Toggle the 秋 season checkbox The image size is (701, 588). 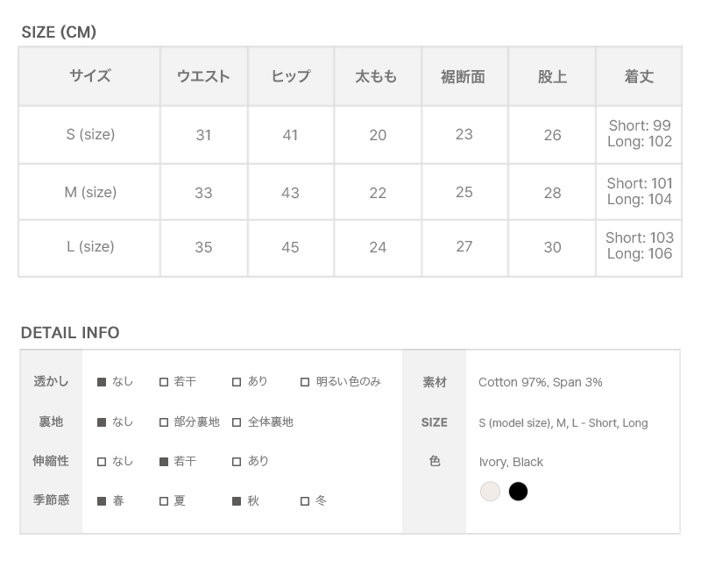[237, 501]
